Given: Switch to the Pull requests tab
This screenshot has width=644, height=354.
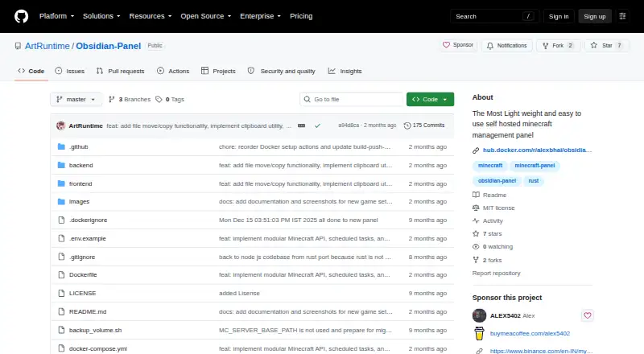Looking at the screenshot, I should (x=120, y=71).
